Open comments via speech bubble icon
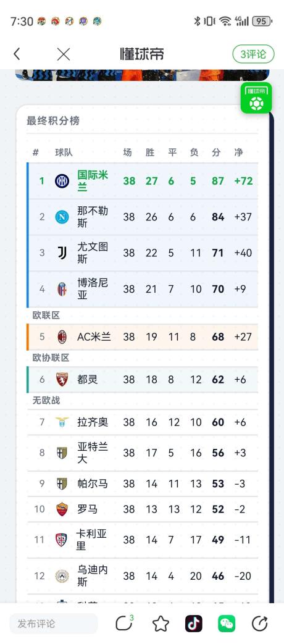 click(125, 624)
